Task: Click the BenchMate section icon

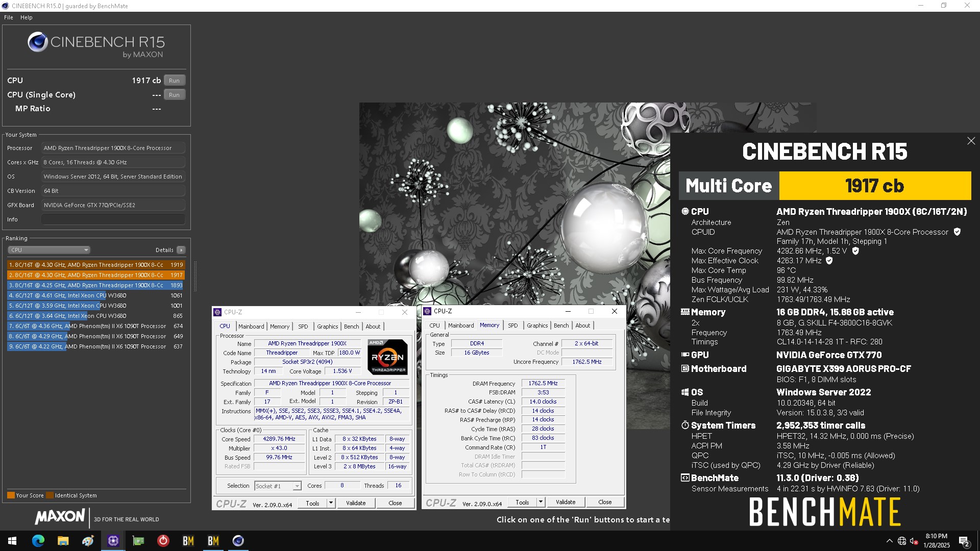Action: (685, 478)
